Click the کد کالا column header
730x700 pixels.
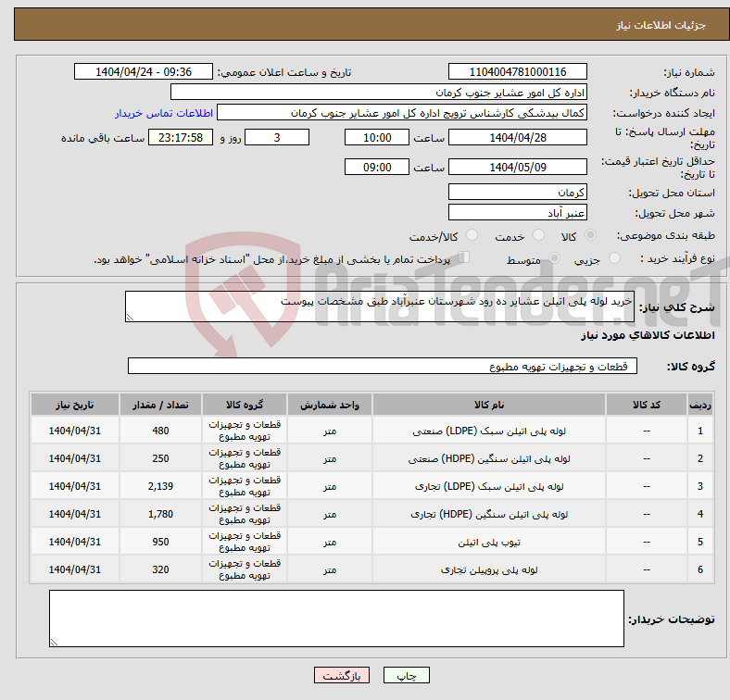(647, 405)
